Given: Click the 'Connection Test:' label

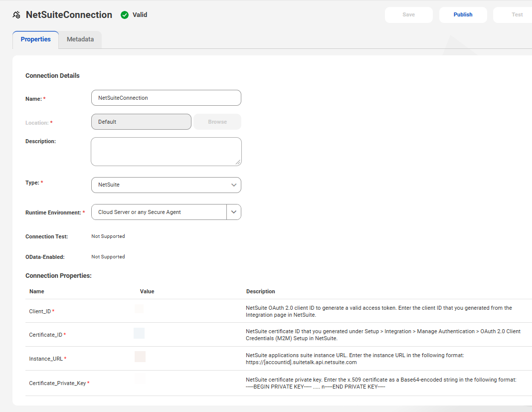Looking at the screenshot, I should (x=46, y=236).
